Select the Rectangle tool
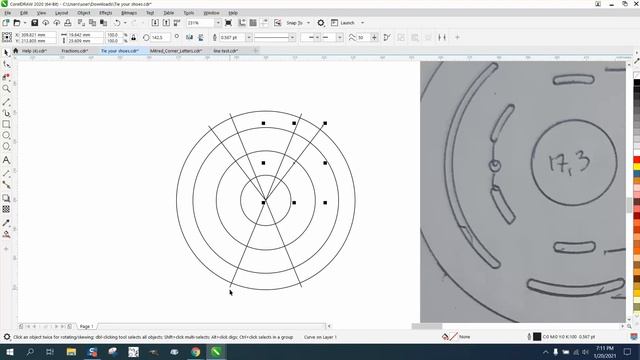 (6, 124)
